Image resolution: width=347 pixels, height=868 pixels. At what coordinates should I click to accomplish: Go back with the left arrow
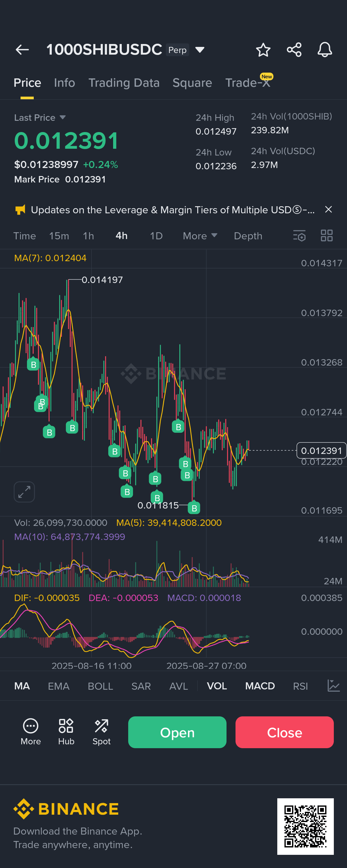22,50
